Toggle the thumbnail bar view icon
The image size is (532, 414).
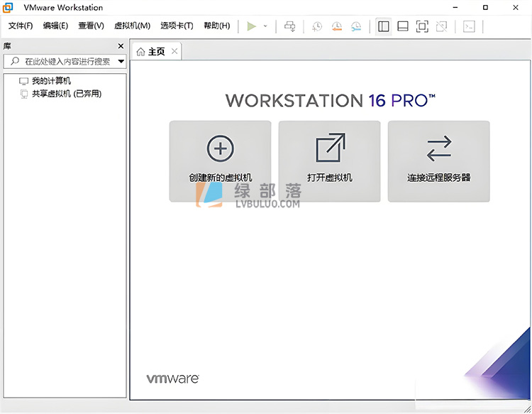coord(403,26)
